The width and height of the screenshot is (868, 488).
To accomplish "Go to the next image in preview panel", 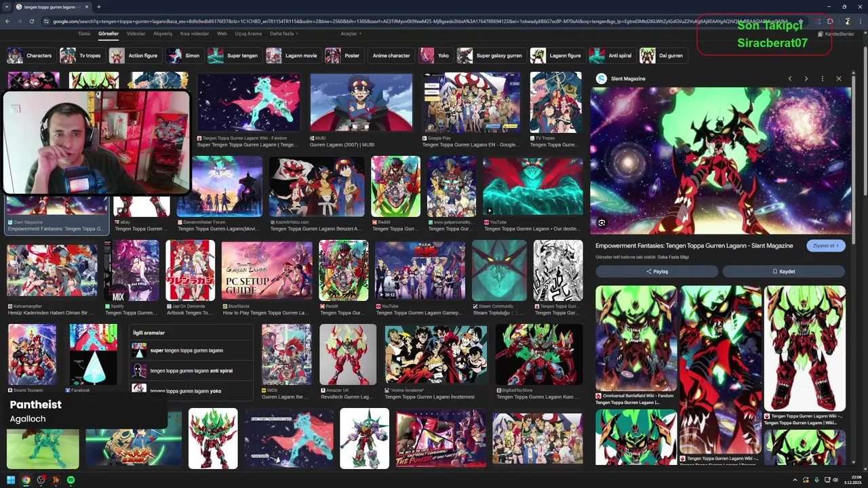I will 806,79.
